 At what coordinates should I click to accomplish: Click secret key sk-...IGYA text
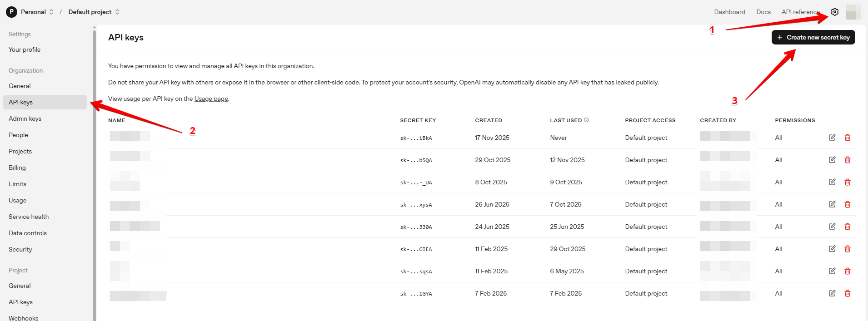pos(416,294)
